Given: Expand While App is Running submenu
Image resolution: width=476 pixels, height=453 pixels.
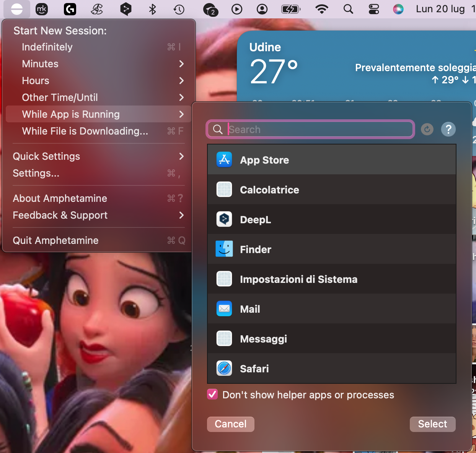Looking at the screenshot, I should 98,114.
